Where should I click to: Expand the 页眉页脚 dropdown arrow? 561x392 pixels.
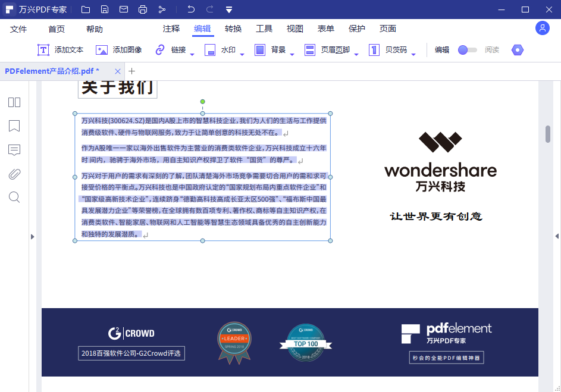point(356,54)
